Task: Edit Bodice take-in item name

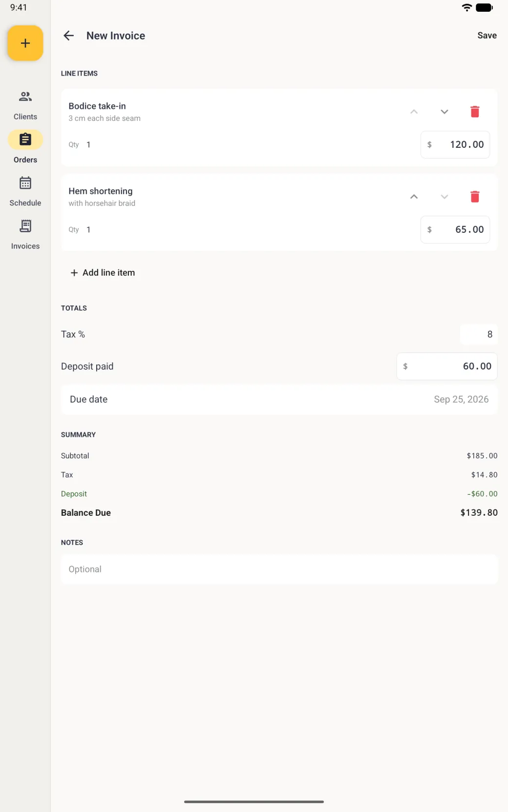Action: pyautogui.click(x=97, y=106)
